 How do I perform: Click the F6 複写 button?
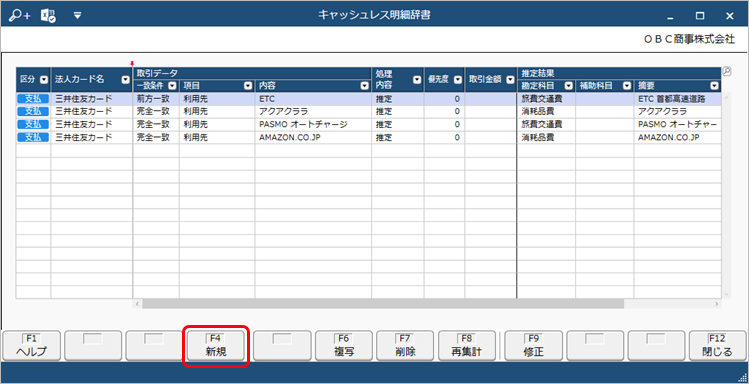344,346
